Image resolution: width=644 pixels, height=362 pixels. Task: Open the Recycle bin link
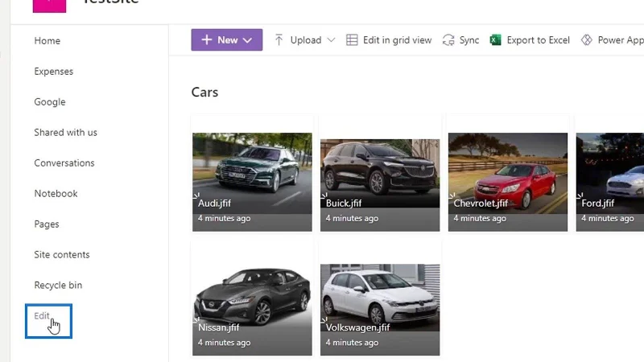pos(58,286)
